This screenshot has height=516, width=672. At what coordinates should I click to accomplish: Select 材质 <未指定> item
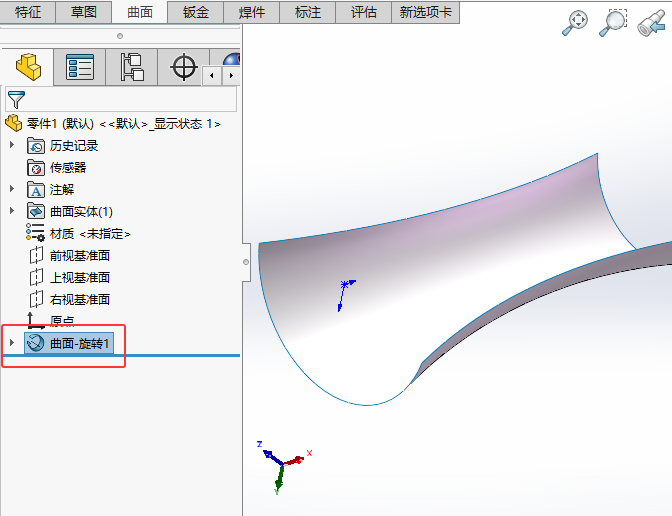tap(90, 234)
